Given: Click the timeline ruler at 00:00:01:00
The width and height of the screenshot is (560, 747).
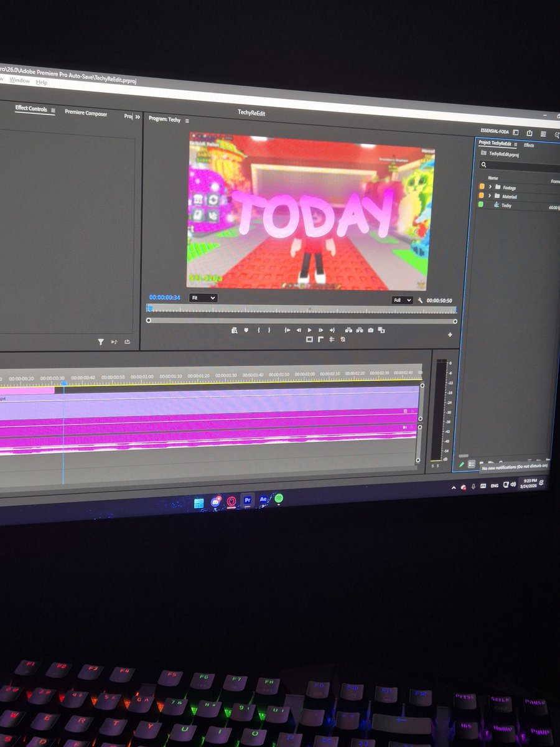Looking at the screenshot, I should (142, 377).
